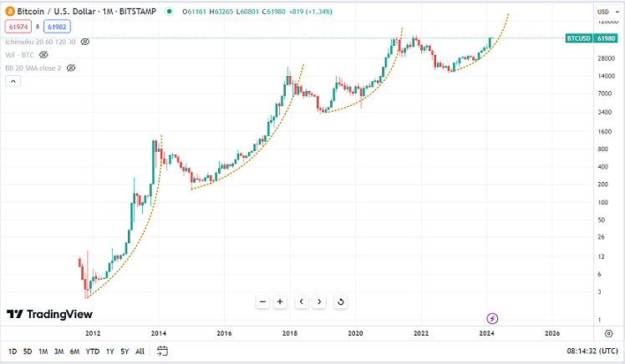Open the go-to-date calendar icon

point(162,351)
